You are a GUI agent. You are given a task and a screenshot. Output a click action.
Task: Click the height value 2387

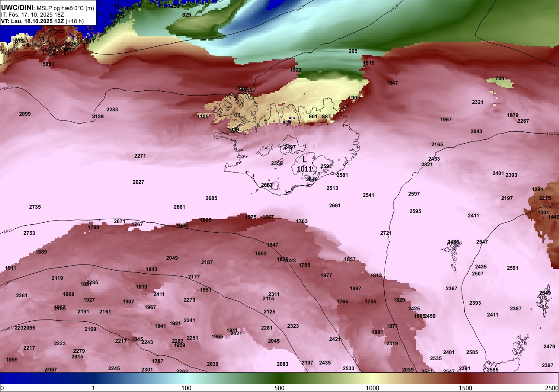pyautogui.click(x=516, y=309)
